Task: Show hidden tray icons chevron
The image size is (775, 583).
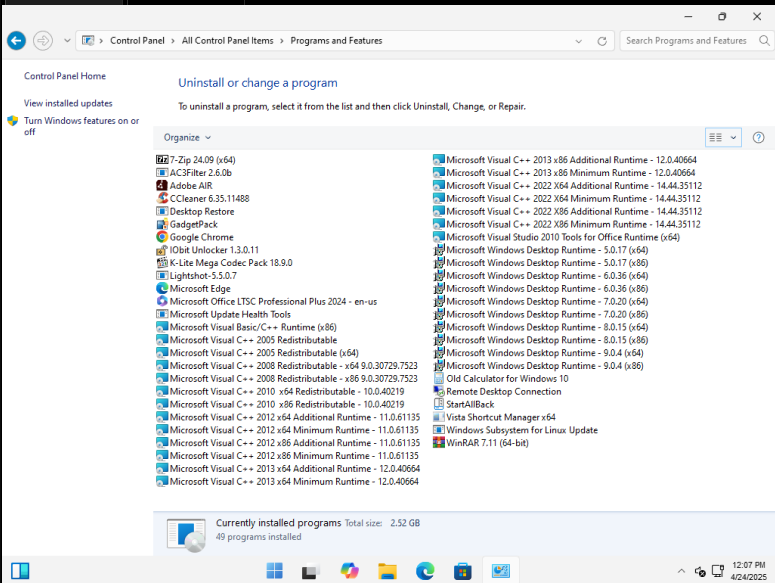Action: (x=681, y=571)
